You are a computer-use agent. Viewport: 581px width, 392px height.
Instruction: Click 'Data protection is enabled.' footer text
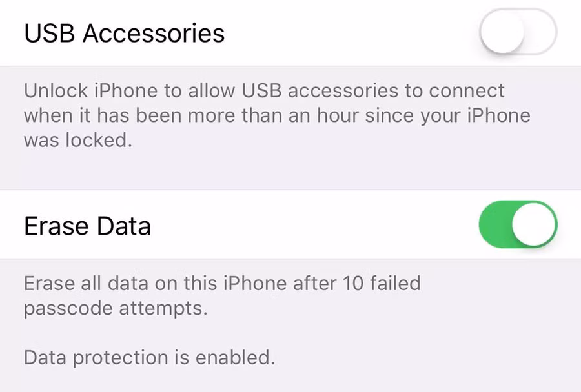pyautogui.click(x=150, y=358)
